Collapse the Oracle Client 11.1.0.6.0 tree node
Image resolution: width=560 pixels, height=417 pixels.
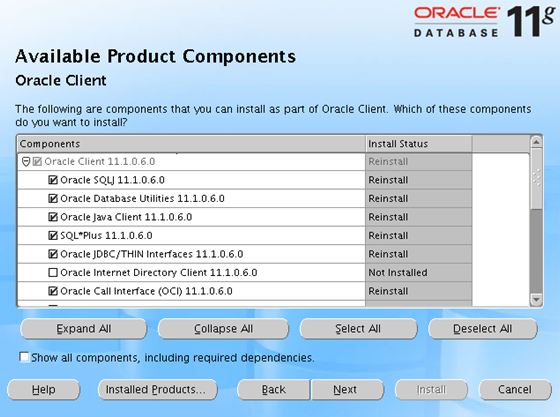26,162
